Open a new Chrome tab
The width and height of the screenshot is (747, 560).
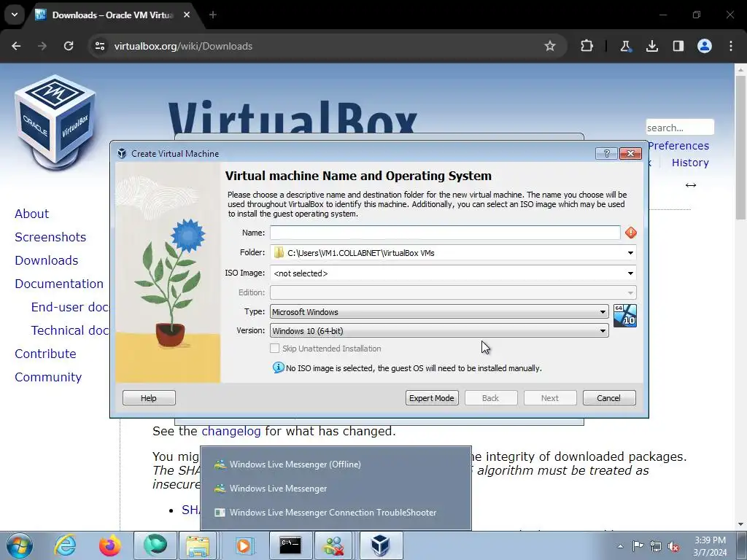(x=213, y=15)
